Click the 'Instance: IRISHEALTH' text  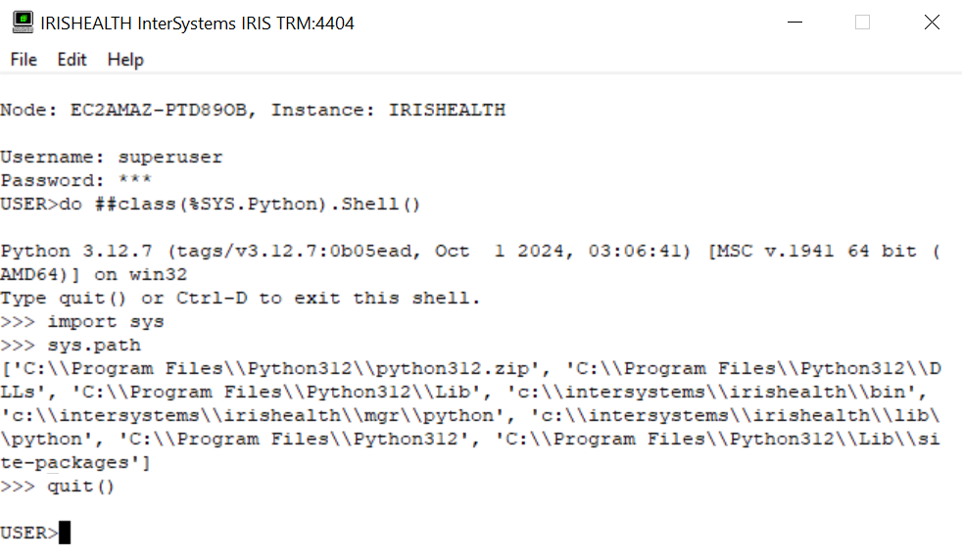coord(388,111)
